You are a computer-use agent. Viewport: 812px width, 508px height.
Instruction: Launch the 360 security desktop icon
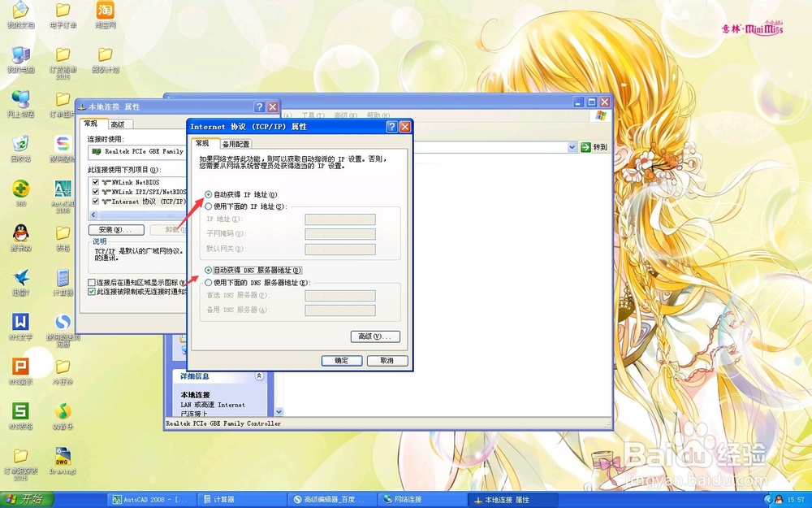(x=20, y=193)
